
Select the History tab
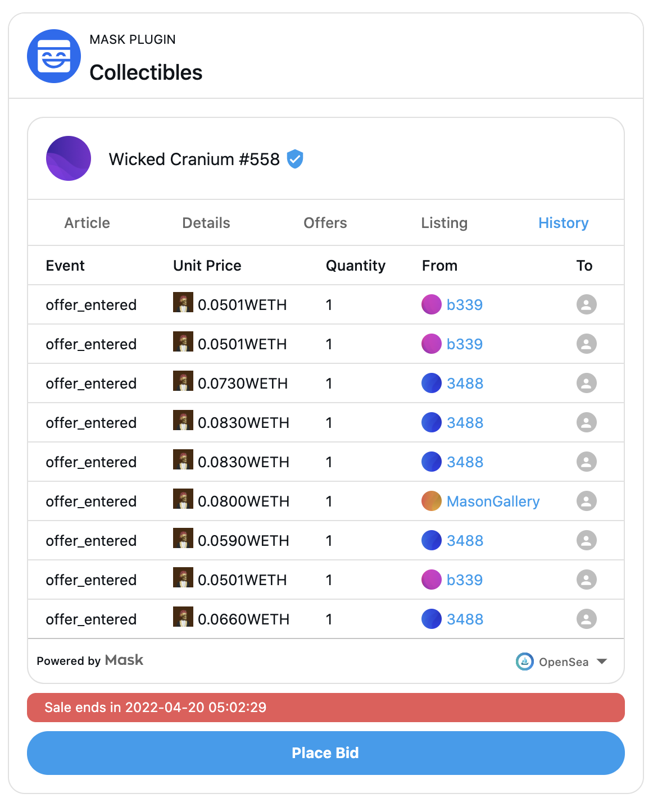(563, 223)
